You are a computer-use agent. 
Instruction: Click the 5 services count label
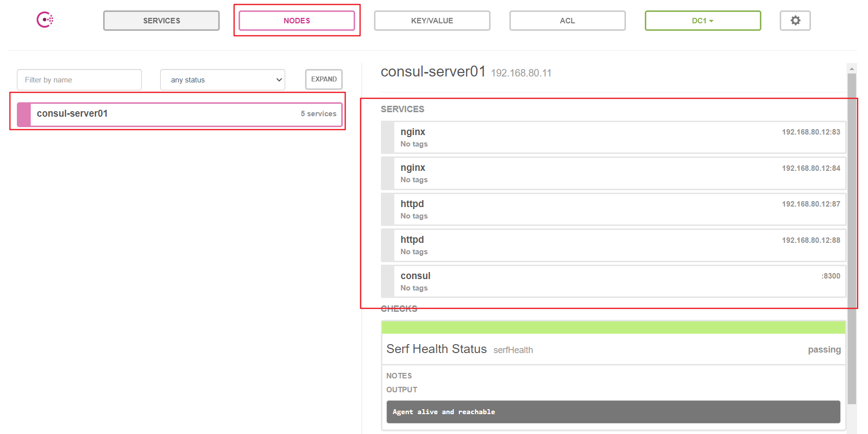coord(318,114)
